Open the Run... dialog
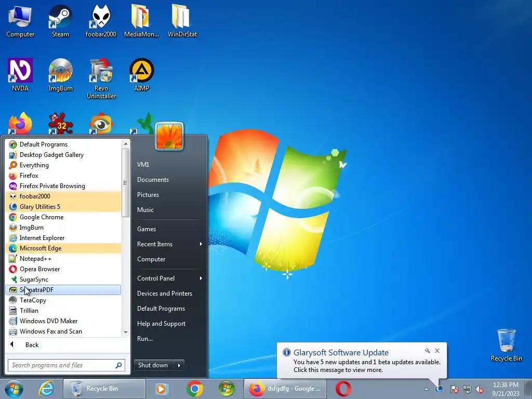This screenshot has height=399, width=532. click(x=169, y=339)
